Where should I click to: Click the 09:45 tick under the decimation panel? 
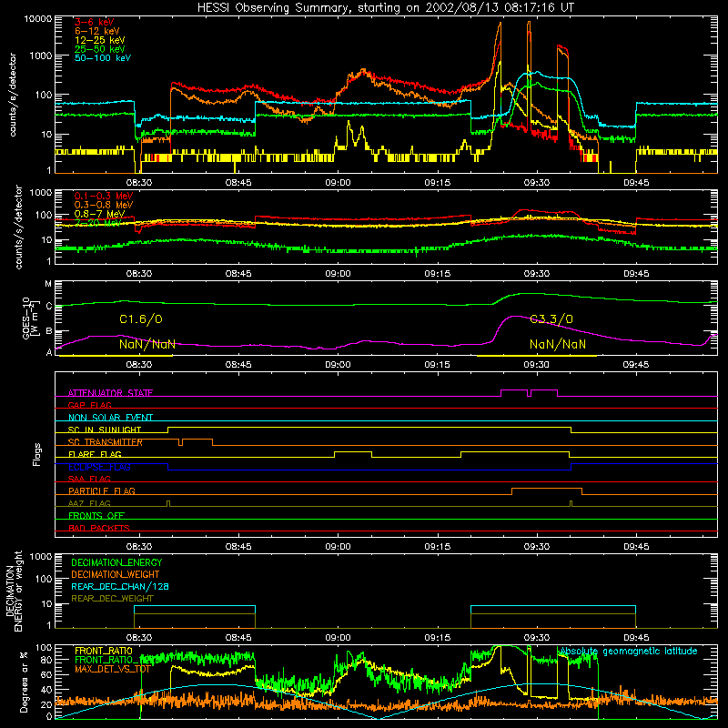[636, 638]
